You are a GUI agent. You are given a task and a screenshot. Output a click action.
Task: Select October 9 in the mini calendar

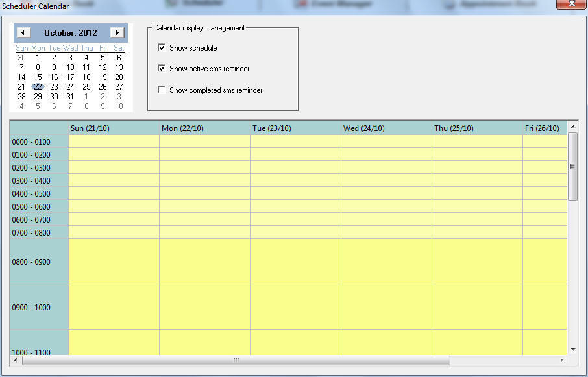(54, 67)
